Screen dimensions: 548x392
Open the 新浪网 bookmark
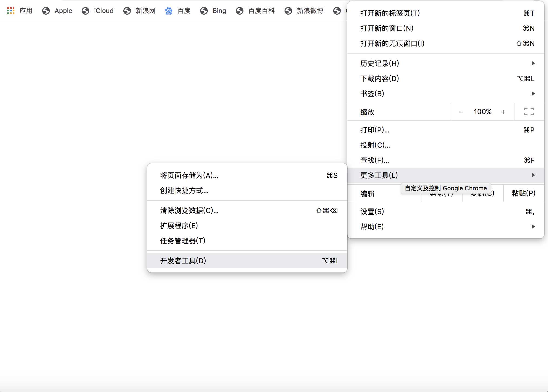pyautogui.click(x=146, y=11)
